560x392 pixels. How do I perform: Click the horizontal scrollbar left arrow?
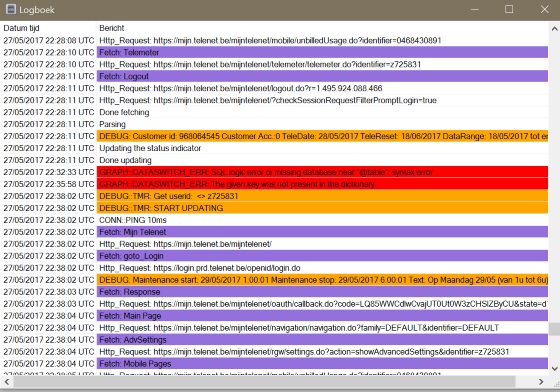click(x=6, y=382)
